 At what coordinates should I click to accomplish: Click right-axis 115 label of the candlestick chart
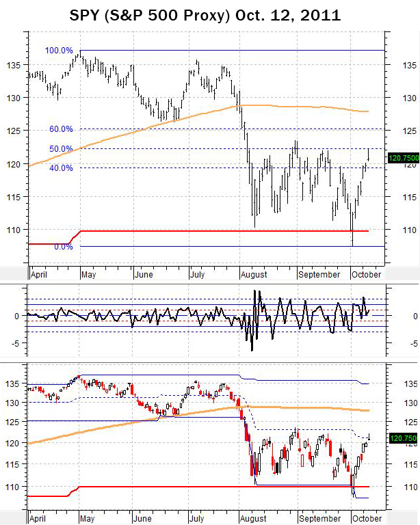tap(410, 464)
